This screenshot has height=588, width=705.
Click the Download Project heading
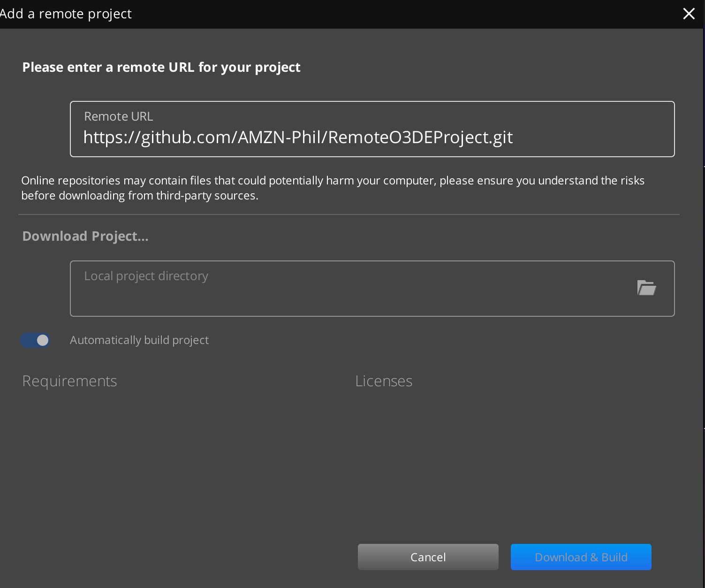point(85,236)
